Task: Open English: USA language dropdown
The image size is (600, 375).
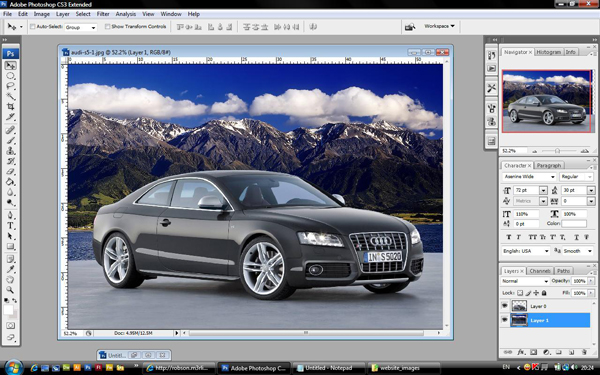Action: pyautogui.click(x=526, y=251)
